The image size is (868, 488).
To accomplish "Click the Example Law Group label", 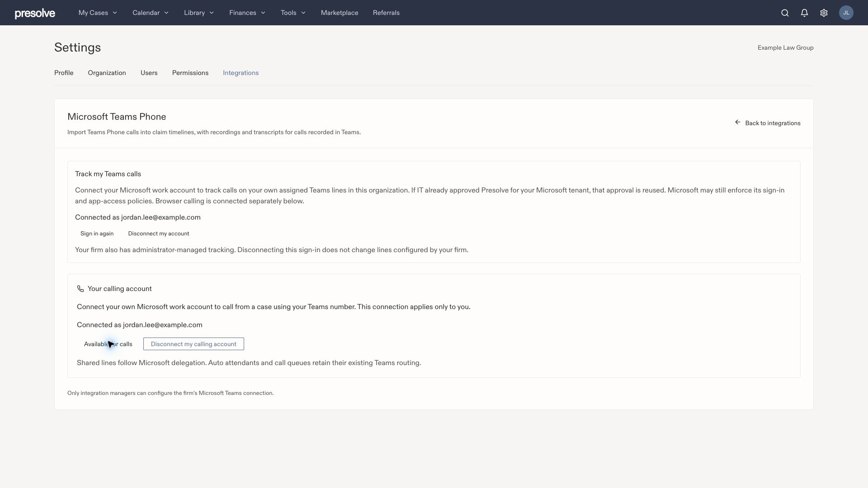I will (x=785, y=47).
